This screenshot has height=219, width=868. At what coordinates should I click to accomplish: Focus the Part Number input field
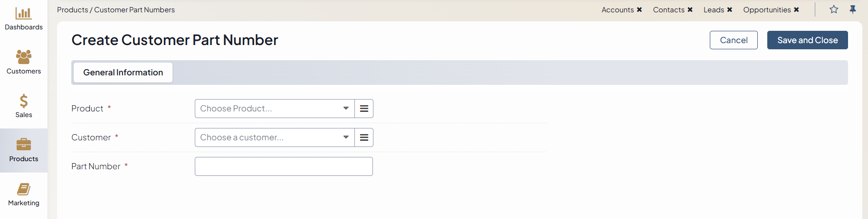pos(284,166)
